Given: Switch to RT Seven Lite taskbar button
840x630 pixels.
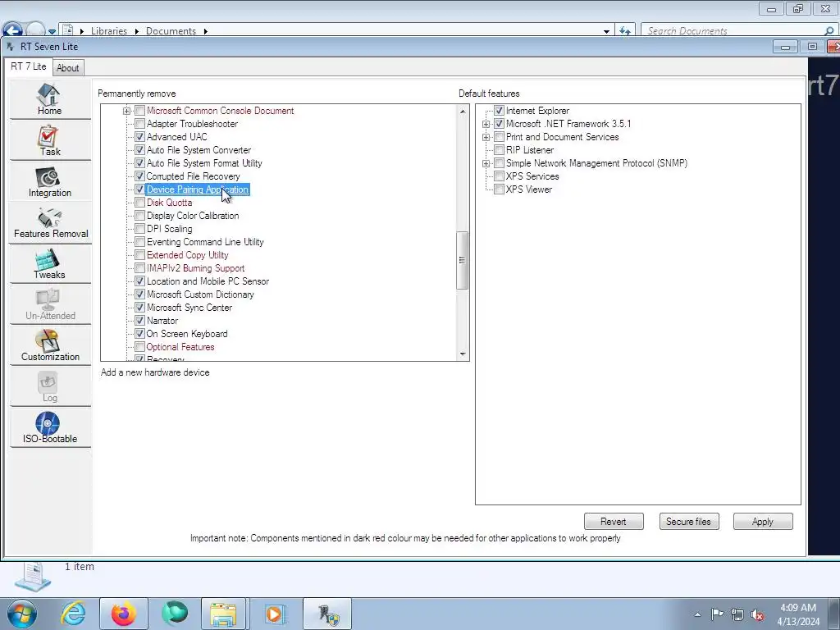Looking at the screenshot, I should coord(327,614).
